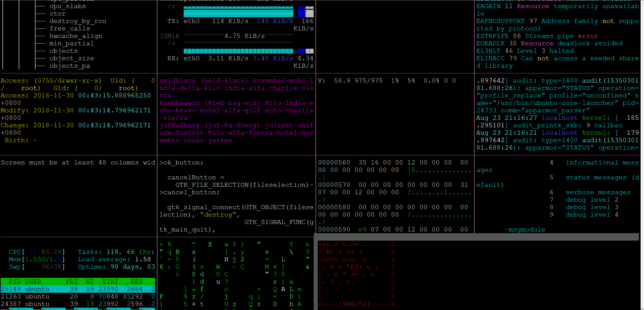Click the hexdump offset 00000590
The height and width of the screenshot is (310, 644).
click(334, 229)
